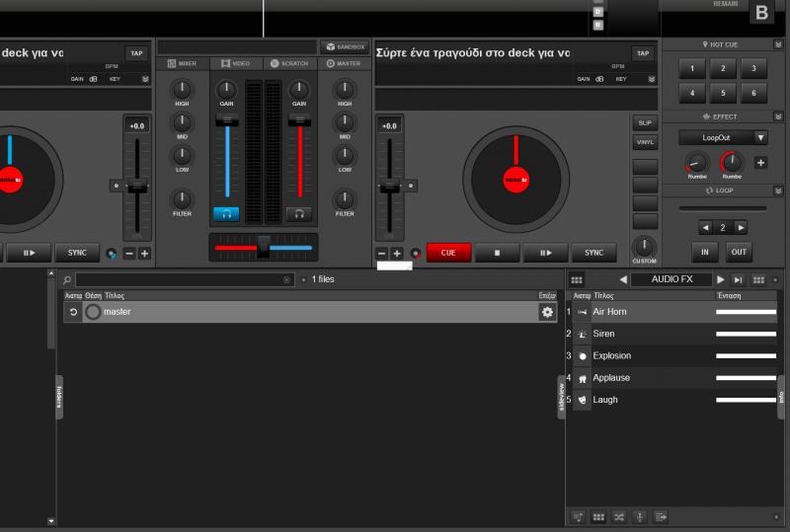Image resolution: width=790 pixels, height=532 pixels.
Task: Trigger the Explosion sample icon
Action: 583,356
